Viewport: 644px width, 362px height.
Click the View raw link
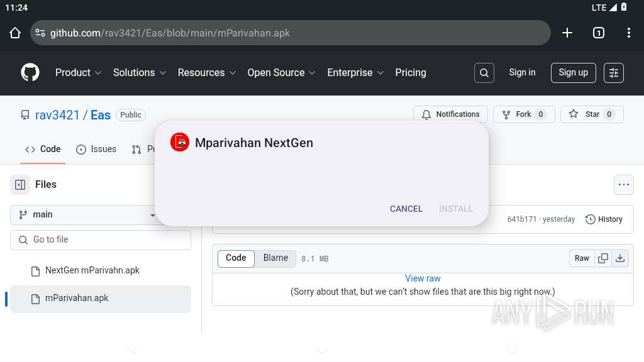click(x=423, y=278)
